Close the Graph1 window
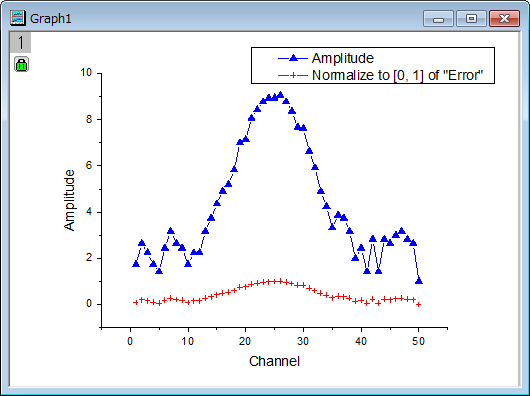Screen dimensions: 530x396 pos(504,19)
